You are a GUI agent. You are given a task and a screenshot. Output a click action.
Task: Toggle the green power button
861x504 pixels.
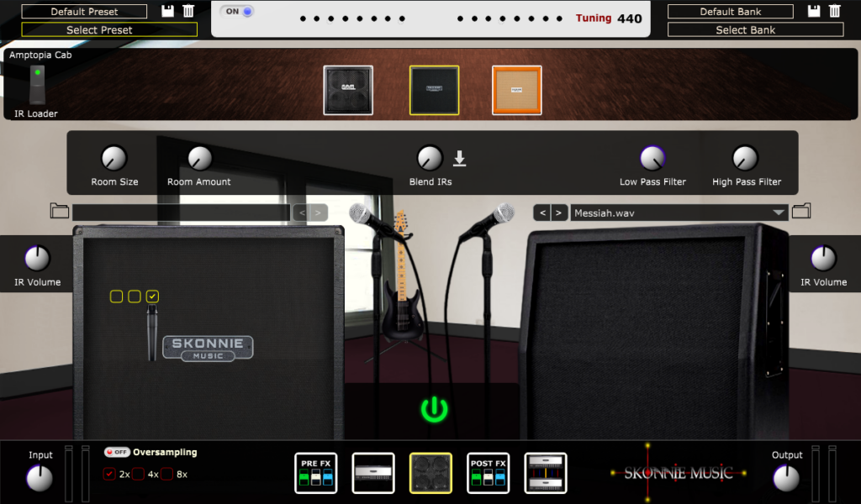tap(434, 410)
